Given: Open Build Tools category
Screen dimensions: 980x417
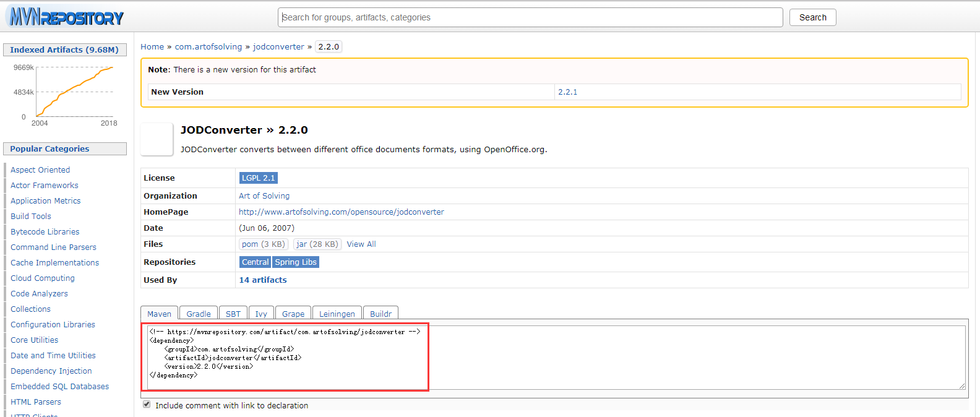Looking at the screenshot, I should click(x=31, y=217).
